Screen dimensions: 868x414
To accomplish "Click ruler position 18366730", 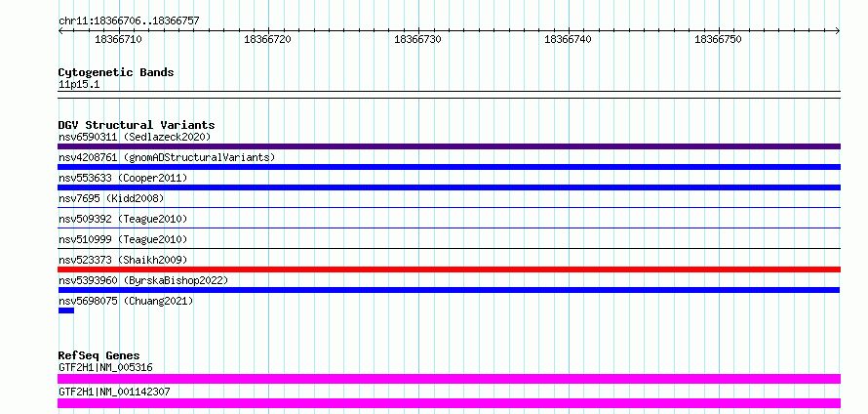I will [x=418, y=39].
